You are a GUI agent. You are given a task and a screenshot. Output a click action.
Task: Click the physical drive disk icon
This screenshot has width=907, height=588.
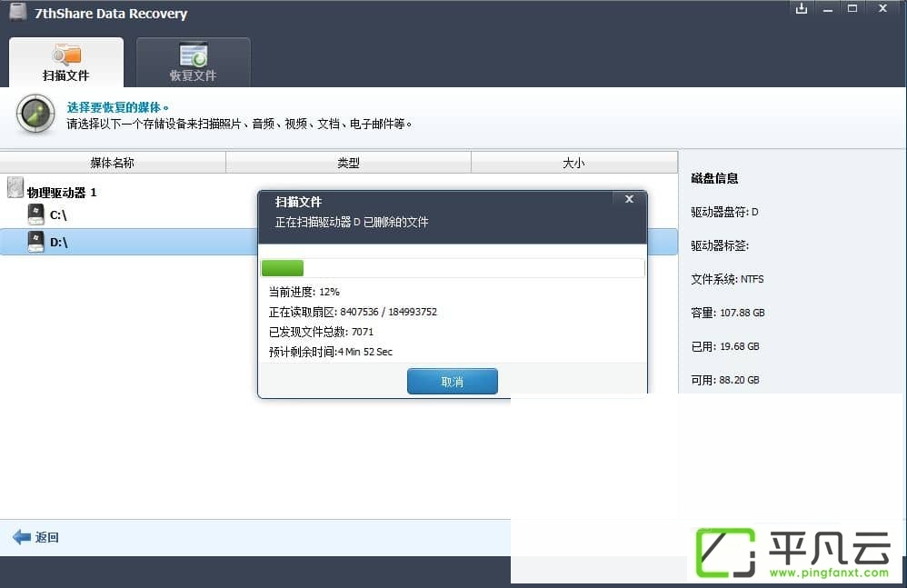tap(15, 188)
